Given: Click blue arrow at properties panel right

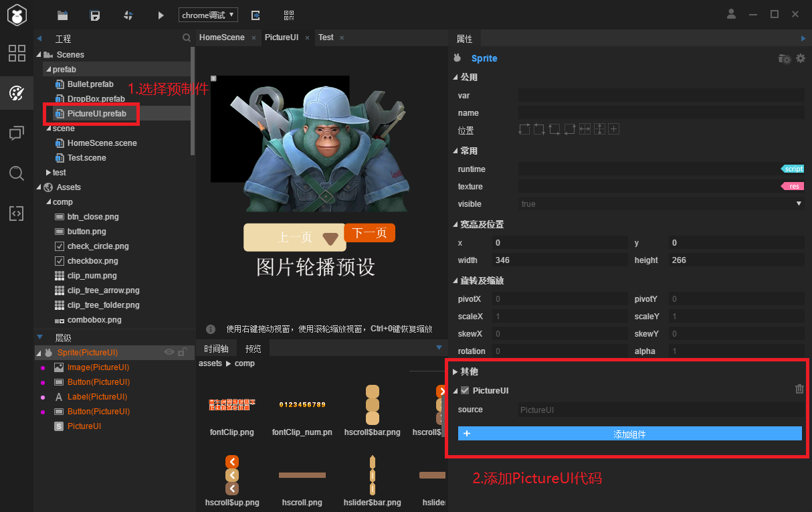Looking at the screenshot, I should (803, 39).
